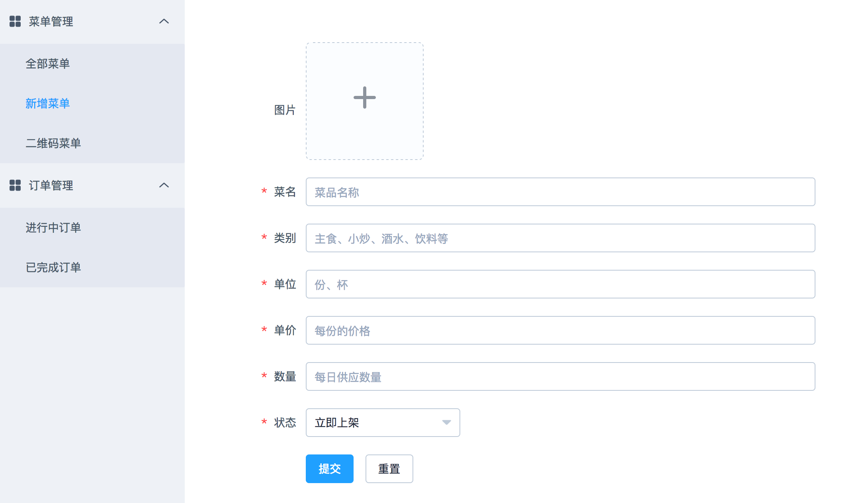Reset the form using the 重置 button
The height and width of the screenshot is (503, 868).
(x=389, y=469)
